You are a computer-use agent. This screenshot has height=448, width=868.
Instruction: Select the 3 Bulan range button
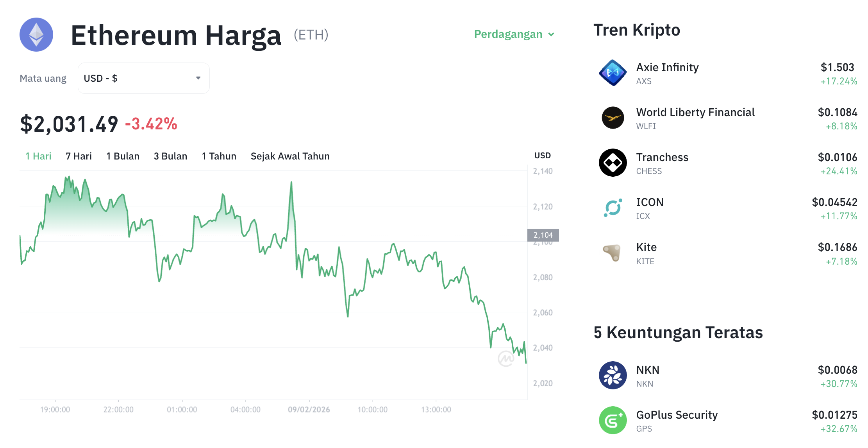(x=170, y=156)
